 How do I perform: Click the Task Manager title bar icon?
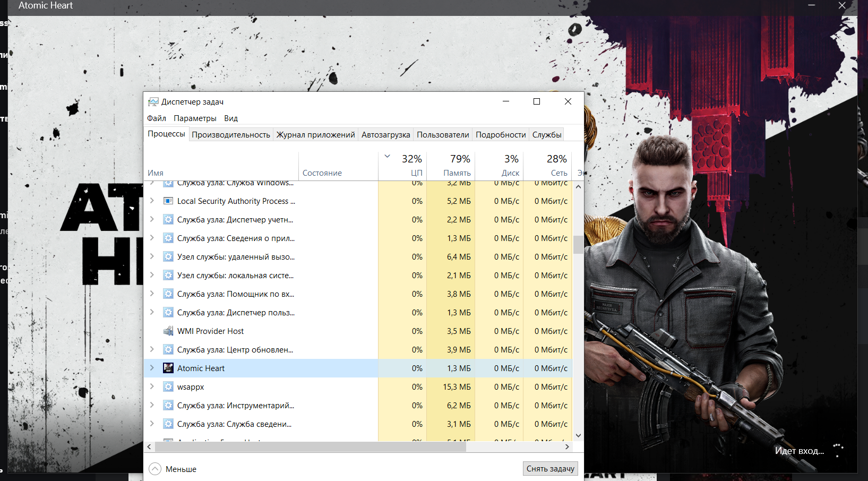[153, 101]
